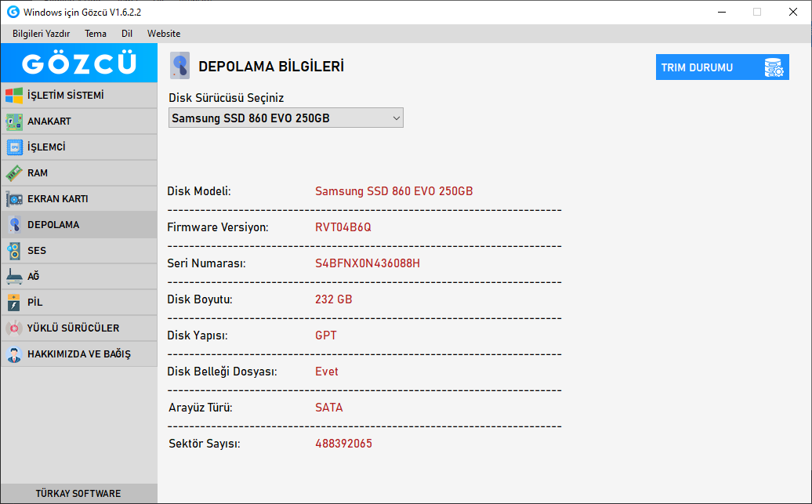Click the memory stick icon beside RAM
812x504 pixels.
coord(14,173)
